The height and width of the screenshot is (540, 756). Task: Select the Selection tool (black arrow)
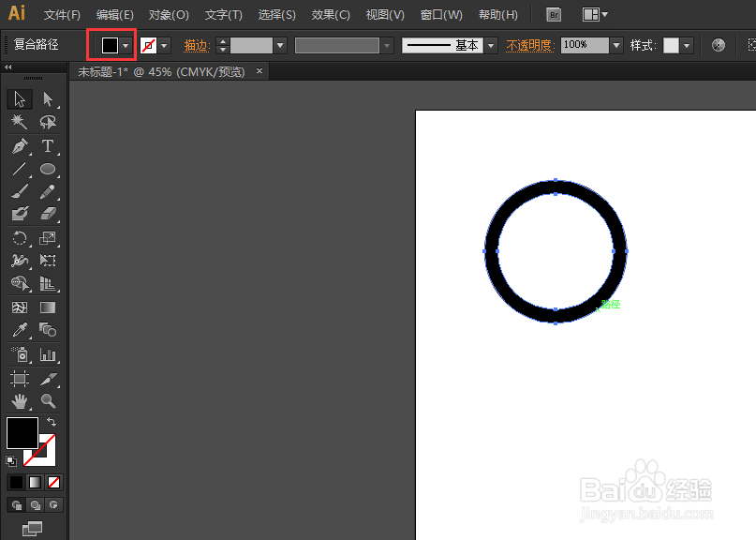(x=20, y=99)
